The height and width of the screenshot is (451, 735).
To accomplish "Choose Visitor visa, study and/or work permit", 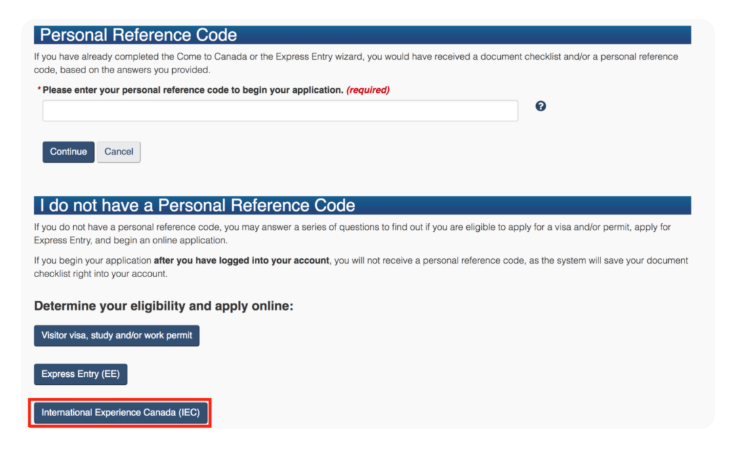I will [117, 336].
